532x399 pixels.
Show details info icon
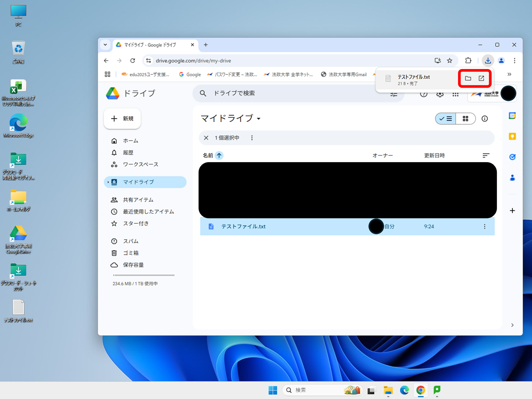(x=484, y=118)
